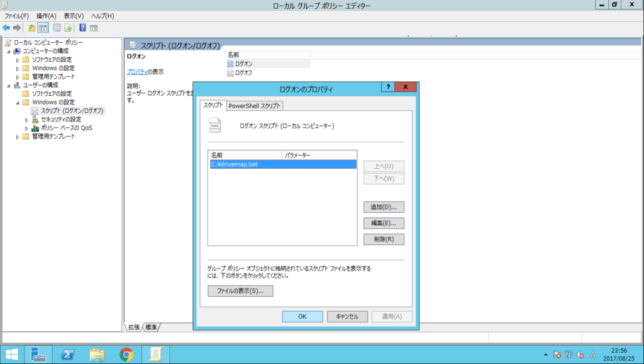Select C:¥drivemap.bat script entry
This screenshot has width=644, height=364.
[283, 164]
